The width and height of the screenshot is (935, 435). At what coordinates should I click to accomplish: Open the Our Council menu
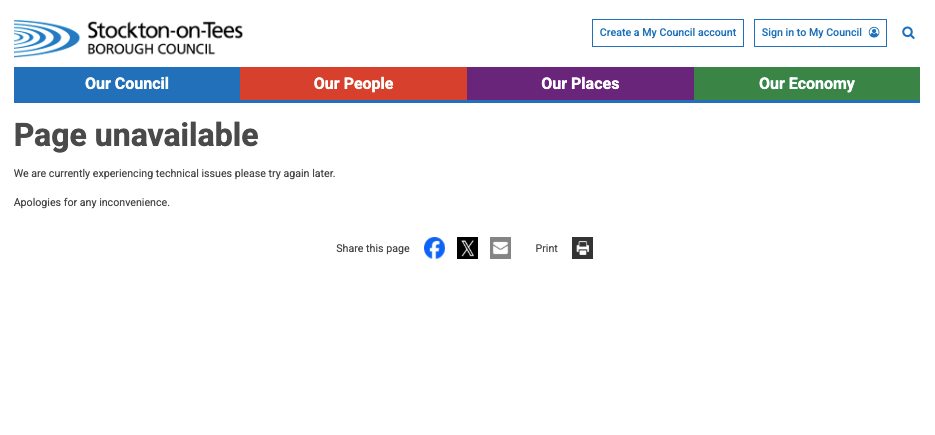pyautogui.click(x=127, y=84)
